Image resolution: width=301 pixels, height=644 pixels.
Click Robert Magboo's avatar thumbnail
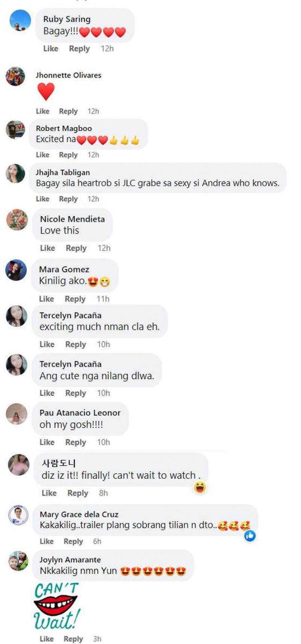click(15, 130)
